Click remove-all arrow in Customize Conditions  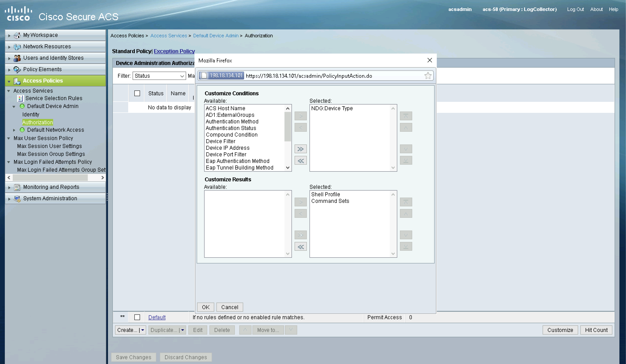click(300, 161)
